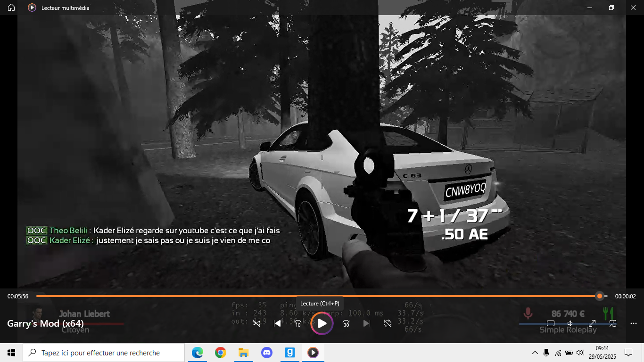Open the three-dots more options menu
Screen dimensions: 644x362
634,323
